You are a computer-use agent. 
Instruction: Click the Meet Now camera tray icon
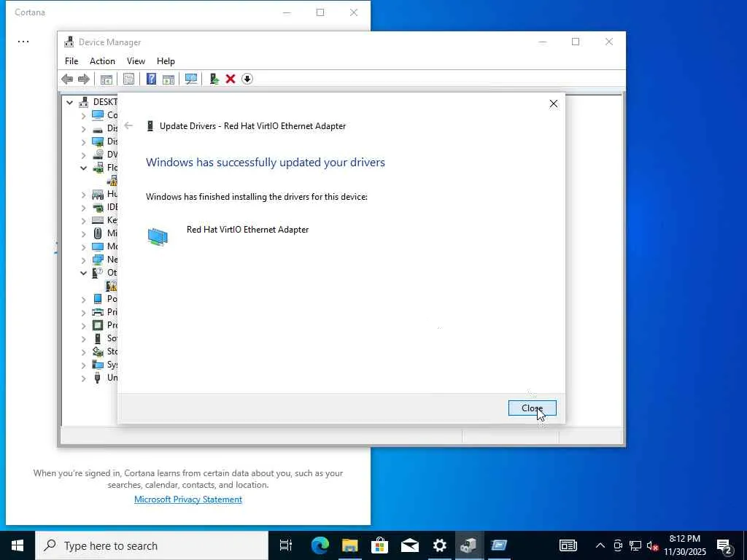(618, 545)
